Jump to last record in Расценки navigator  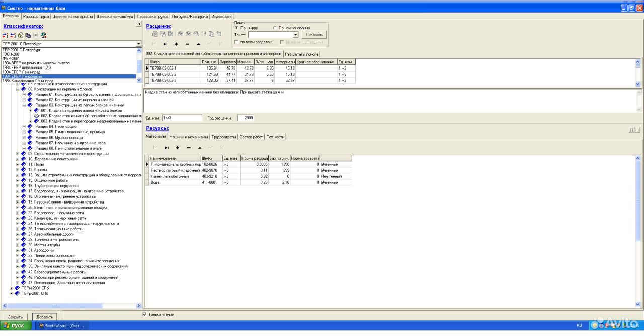(x=166, y=44)
